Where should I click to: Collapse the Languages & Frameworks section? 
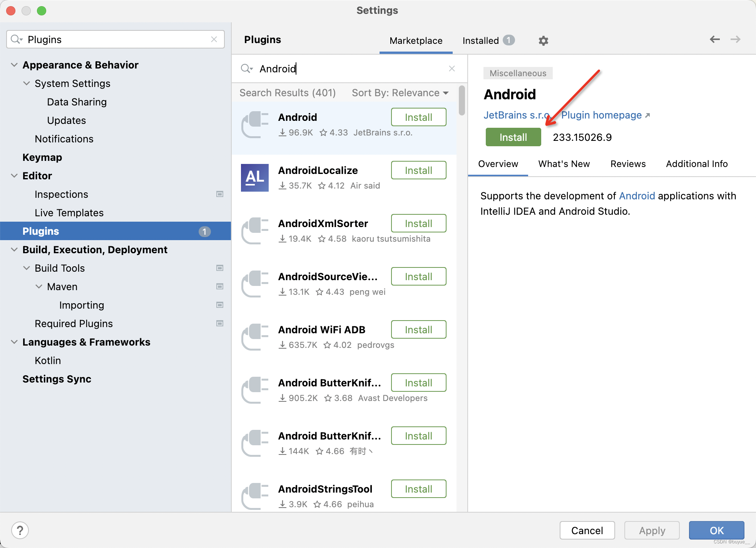pyautogui.click(x=14, y=342)
